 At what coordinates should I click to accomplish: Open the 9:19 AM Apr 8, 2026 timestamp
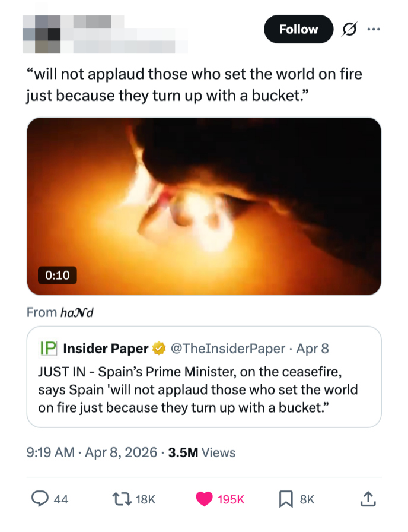93,452
